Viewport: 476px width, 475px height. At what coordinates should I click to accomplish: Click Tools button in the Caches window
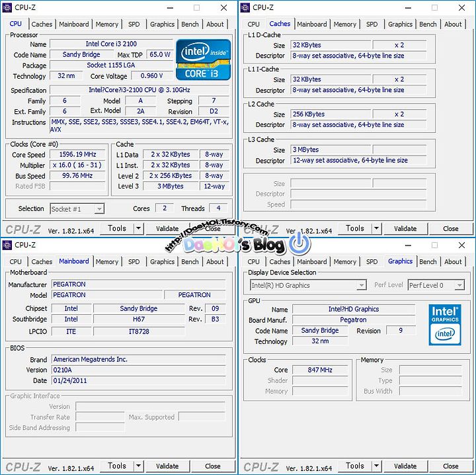pos(355,228)
